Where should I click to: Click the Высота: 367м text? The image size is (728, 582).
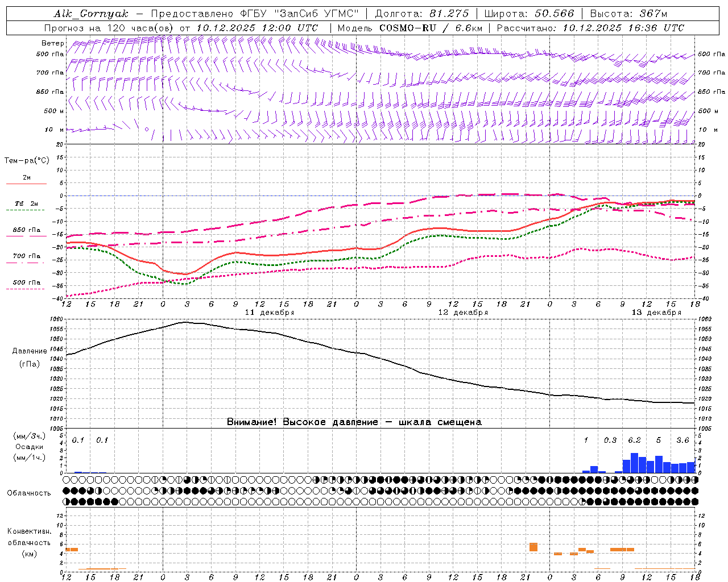pyautogui.click(x=628, y=14)
